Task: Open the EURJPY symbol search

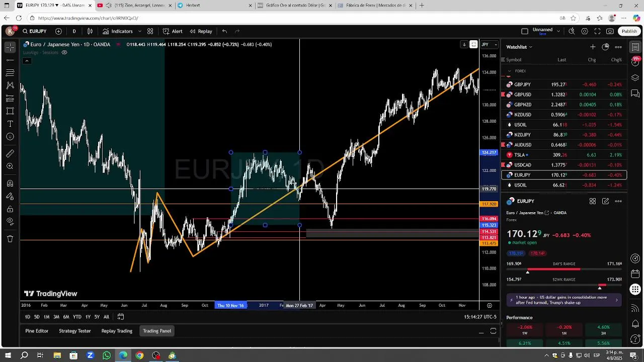Action: tap(34, 31)
